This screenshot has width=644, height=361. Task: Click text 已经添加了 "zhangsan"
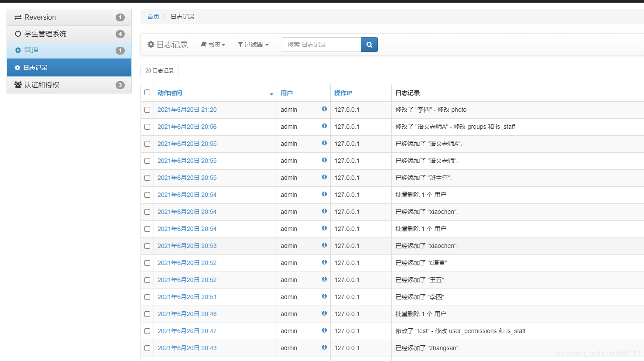(428, 348)
